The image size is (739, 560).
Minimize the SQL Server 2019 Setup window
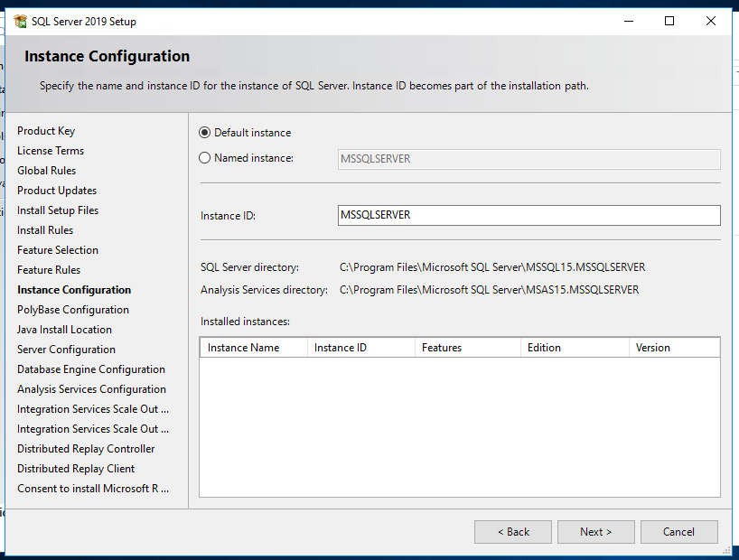(x=629, y=21)
